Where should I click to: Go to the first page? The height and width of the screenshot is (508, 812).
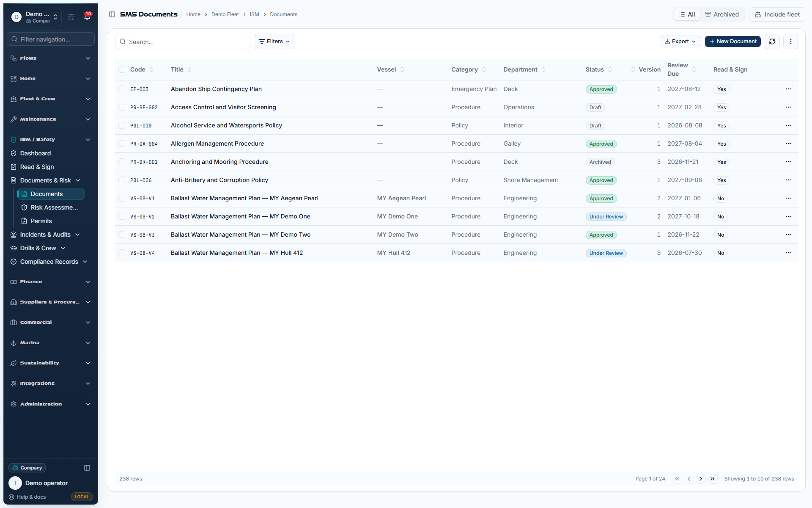[677, 479]
